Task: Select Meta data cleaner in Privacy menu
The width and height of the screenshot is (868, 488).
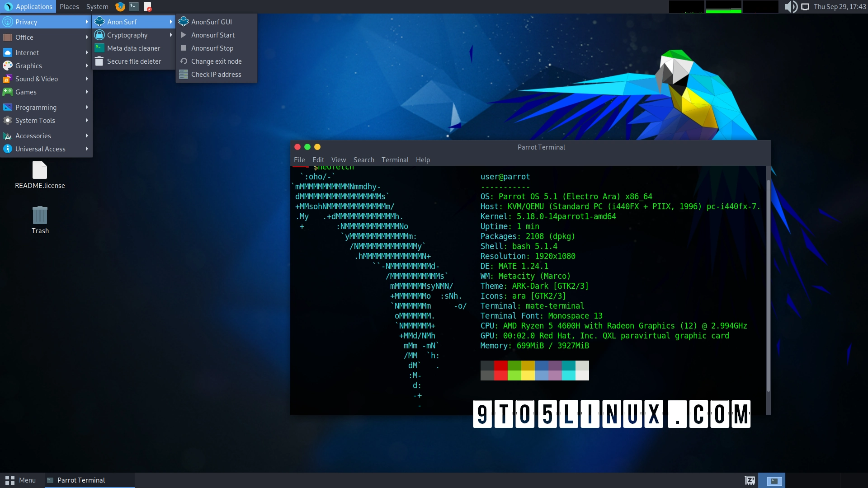Action: tap(133, 48)
